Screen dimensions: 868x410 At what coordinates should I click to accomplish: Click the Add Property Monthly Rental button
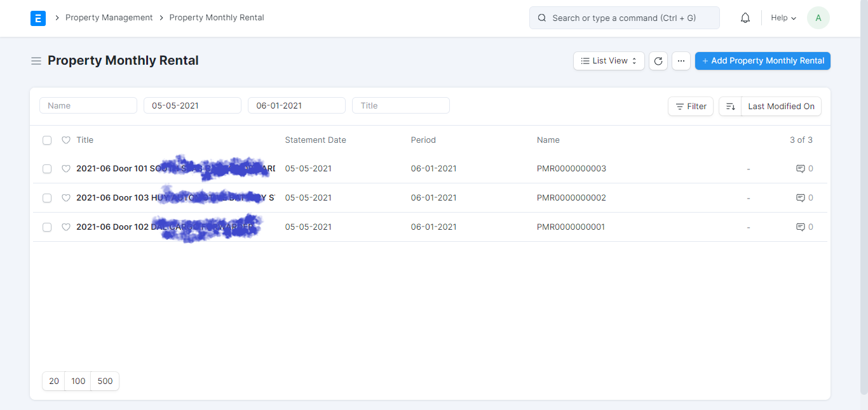tap(763, 60)
